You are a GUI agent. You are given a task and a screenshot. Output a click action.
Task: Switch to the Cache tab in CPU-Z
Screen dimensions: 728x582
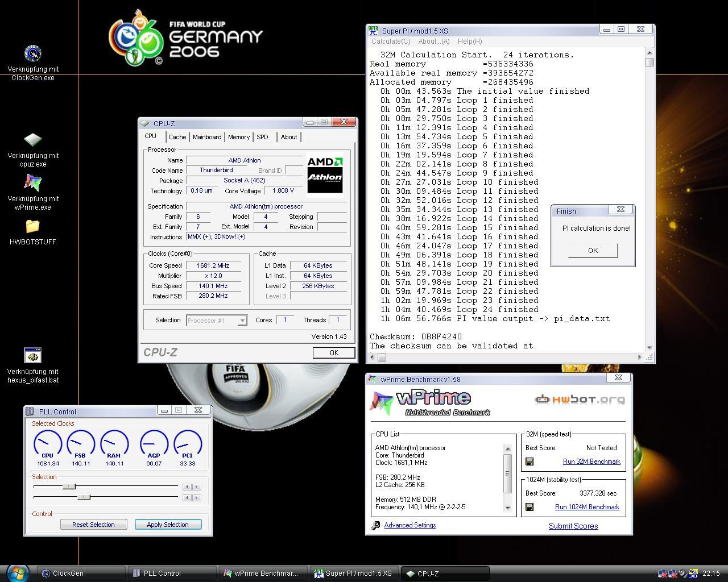177,137
